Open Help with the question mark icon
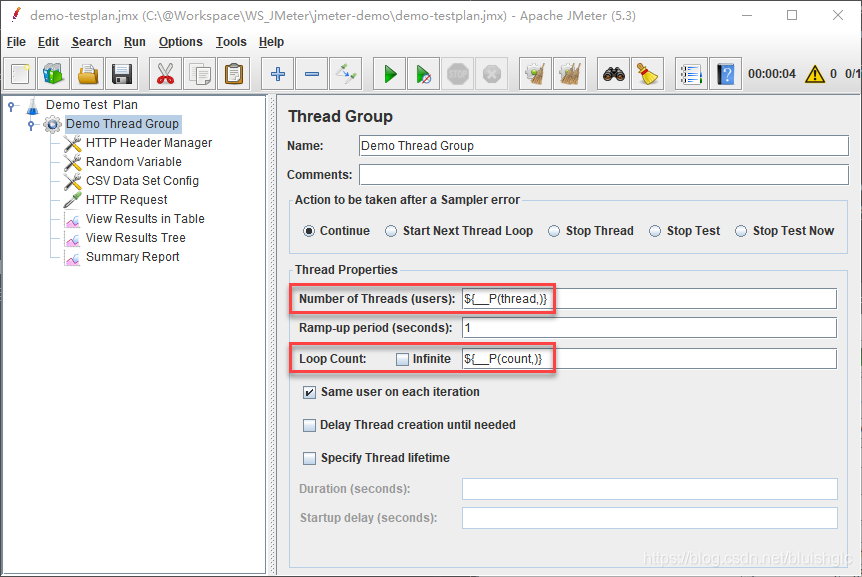Image resolution: width=862 pixels, height=577 pixels. pyautogui.click(x=726, y=74)
